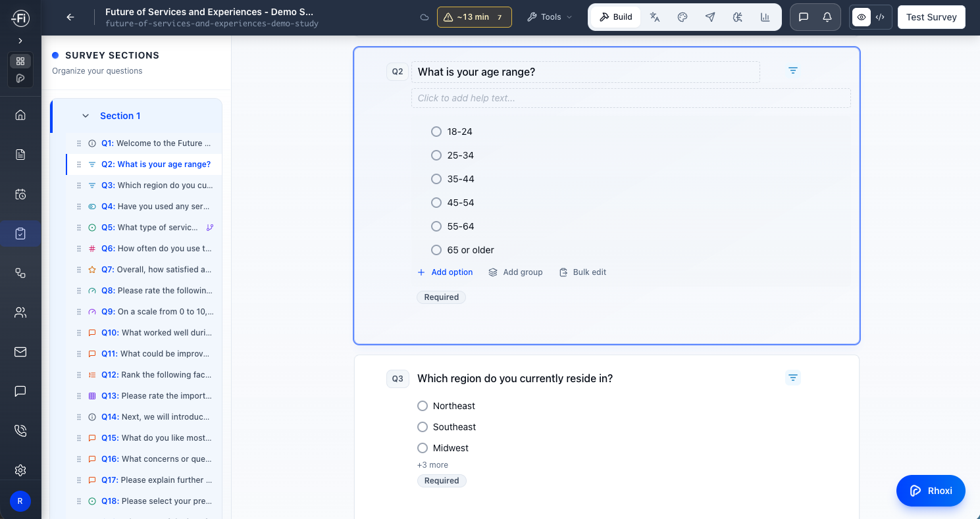The height and width of the screenshot is (519, 980).
Task: Click the Q2 number badge
Action: pos(397,72)
